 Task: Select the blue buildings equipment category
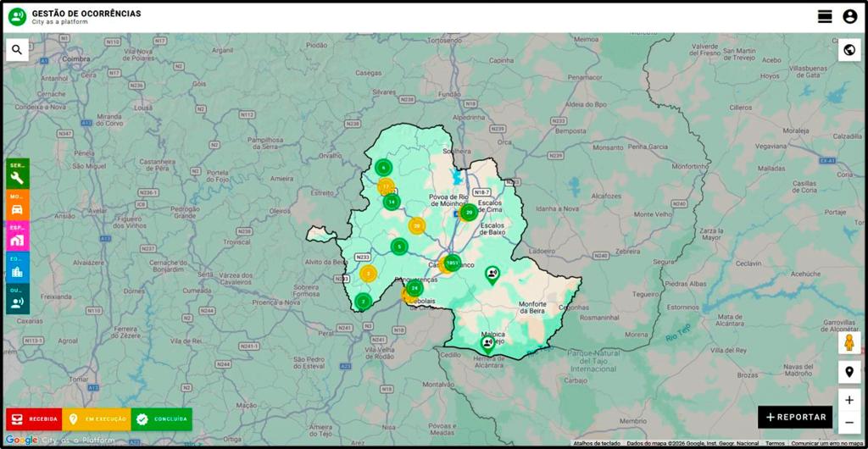(x=17, y=268)
